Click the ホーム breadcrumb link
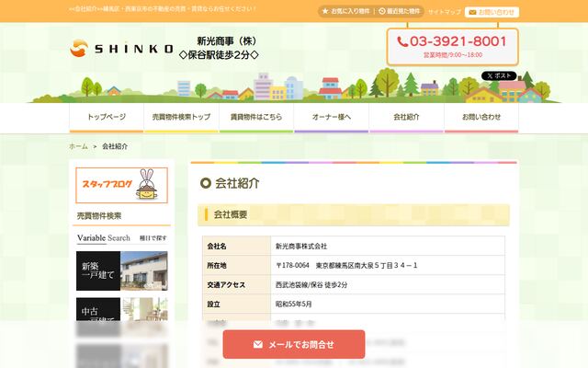588x368 pixels. [x=78, y=146]
